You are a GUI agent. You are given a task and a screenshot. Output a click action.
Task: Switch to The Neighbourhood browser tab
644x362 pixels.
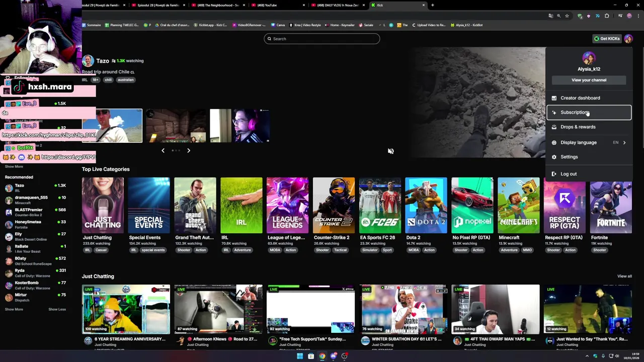coord(219,5)
